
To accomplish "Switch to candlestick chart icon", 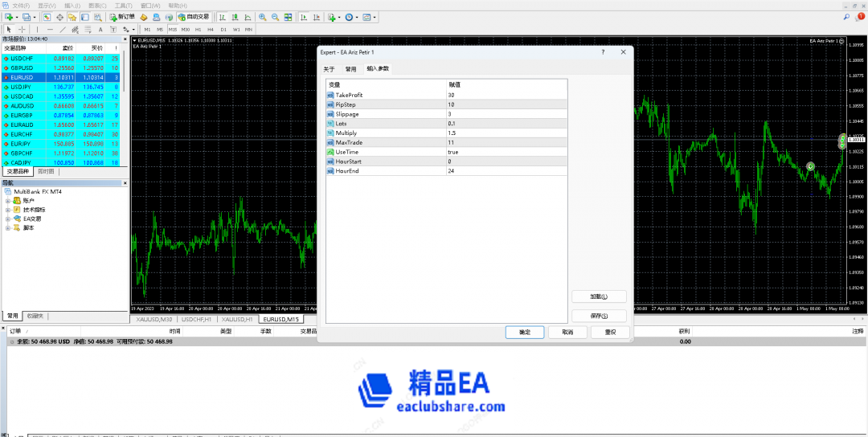I will [235, 17].
